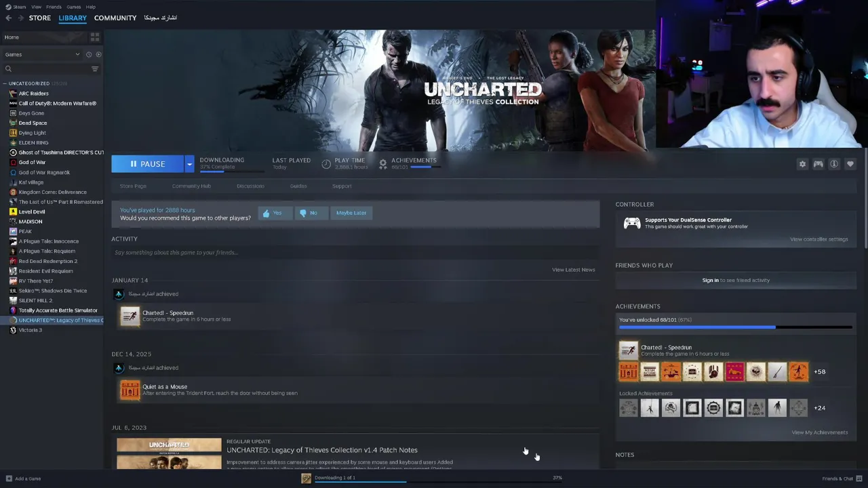The width and height of the screenshot is (868, 488).
Task: Collapse the UNCATEGORIZED category
Action: pos(5,83)
